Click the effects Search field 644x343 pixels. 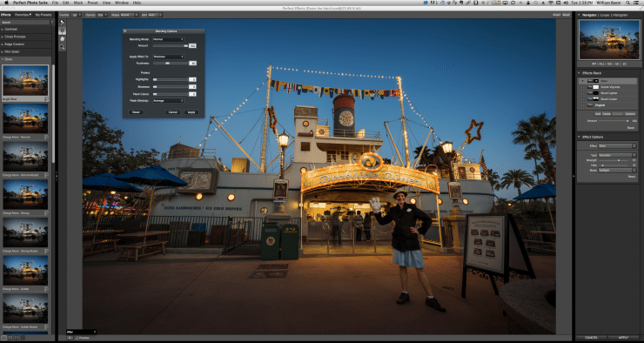tap(25, 22)
